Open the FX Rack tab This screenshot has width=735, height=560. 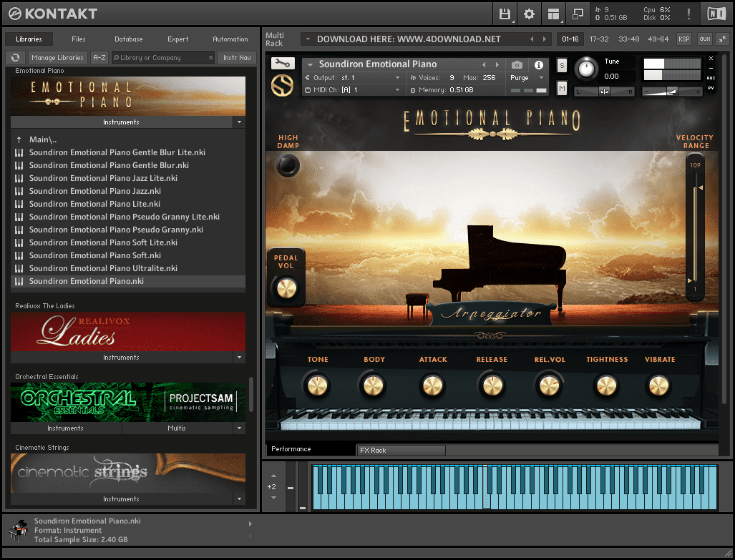pyautogui.click(x=401, y=451)
